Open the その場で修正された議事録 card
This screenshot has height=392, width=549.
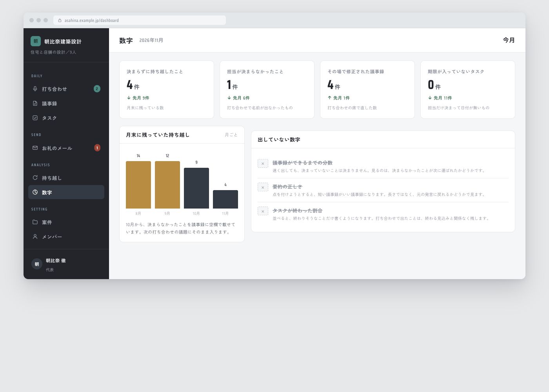(x=367, y=89)
